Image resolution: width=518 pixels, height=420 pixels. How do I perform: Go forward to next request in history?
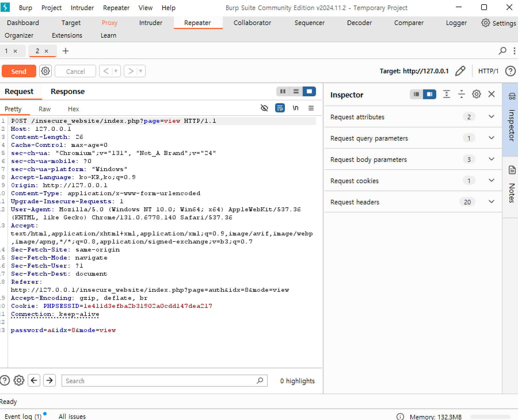click(x=131, y=71)
